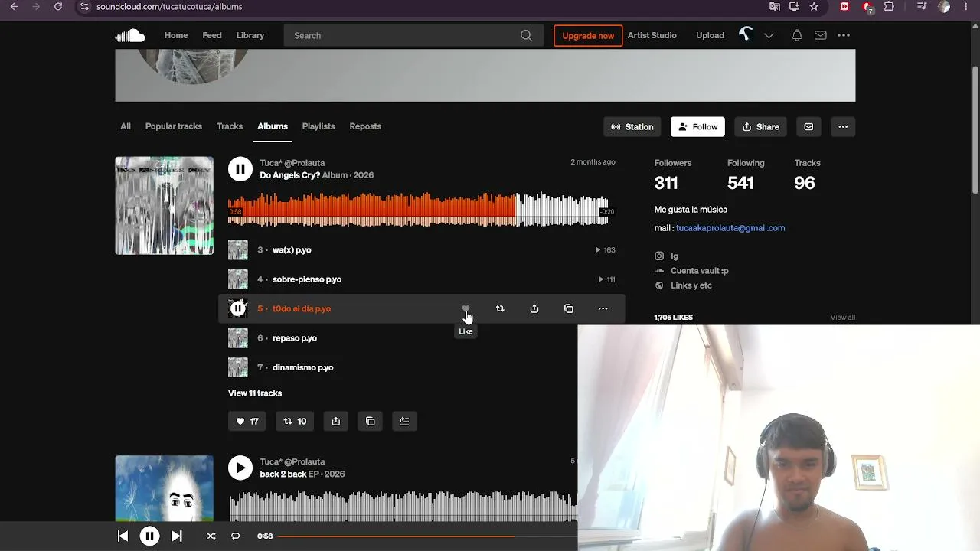Like track t0do el dia p.yo
The width and height of the screenshot is (980, 551).
(465, 308)
